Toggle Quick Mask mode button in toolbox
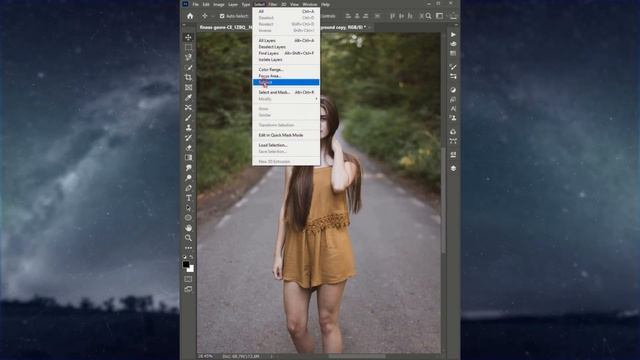Image resolution: width=640 pixels, height=360 pixels. coord(188,279)
